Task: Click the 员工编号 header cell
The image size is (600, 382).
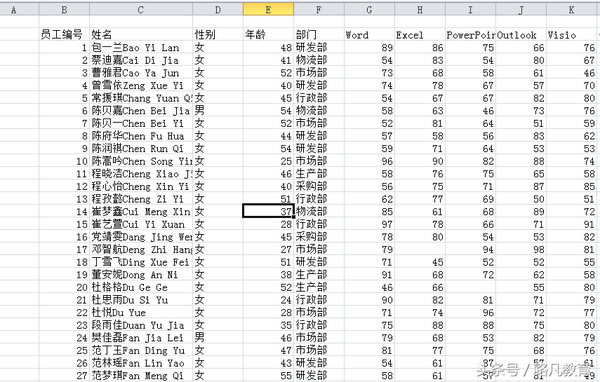Action: [x=64, y=35]
